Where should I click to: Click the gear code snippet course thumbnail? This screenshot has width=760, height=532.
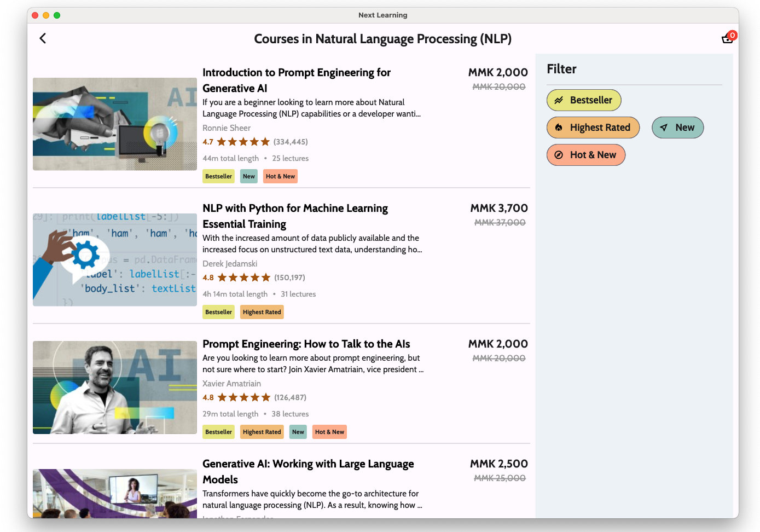point(115,259)
